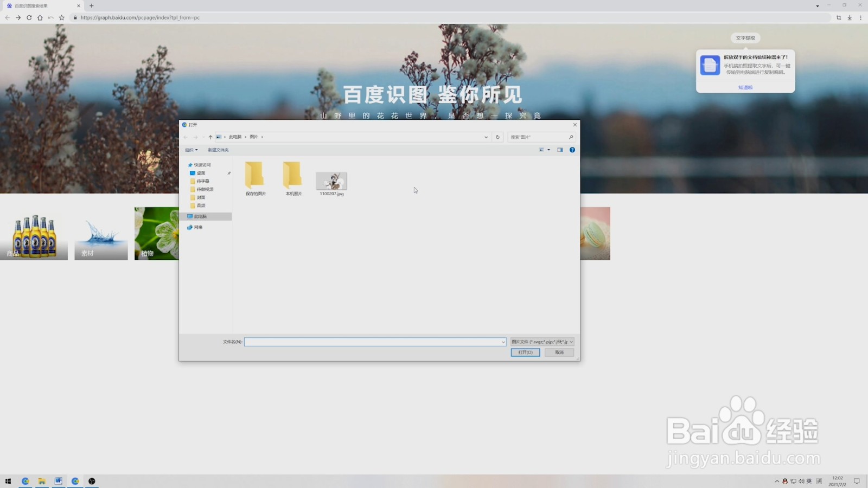Show hidden system tray icons
This screenshot has width=868, height=488.
pos(777,481)
